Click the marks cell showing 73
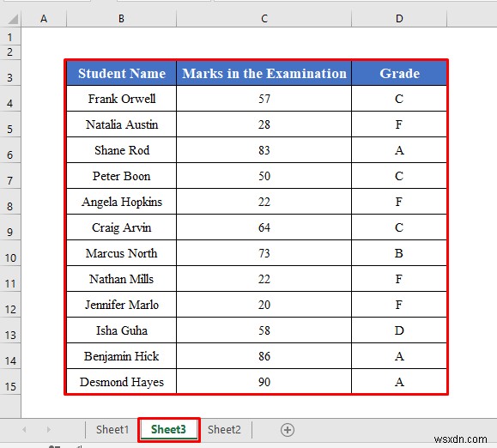 264,253
